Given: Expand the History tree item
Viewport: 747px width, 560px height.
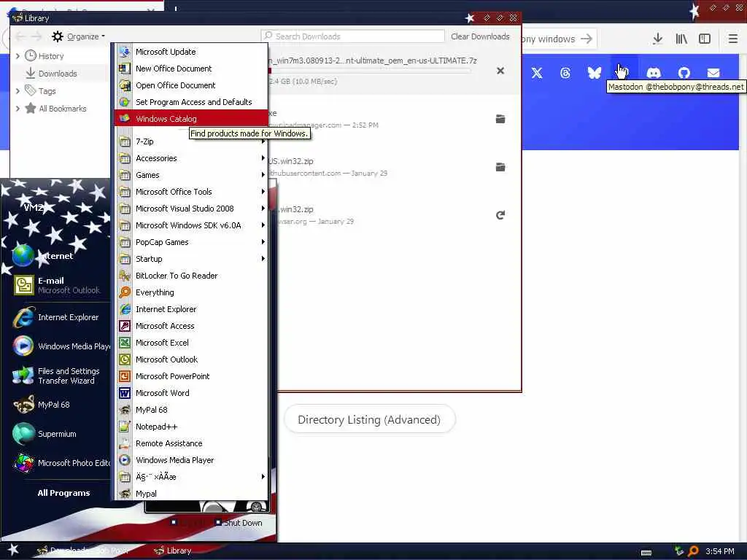Looking at the screenshot, I should (x=18, y=55).
